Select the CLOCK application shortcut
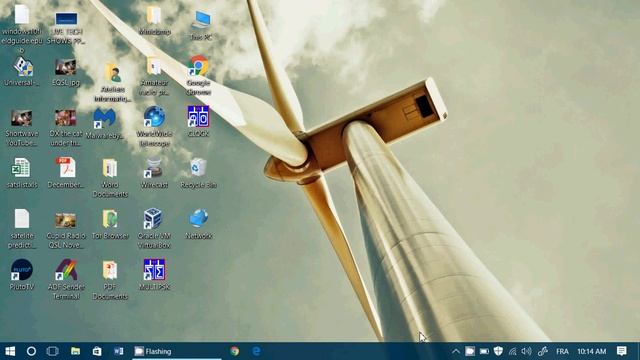This screenshot has height=360, width=640. click(x=198, y=122)
